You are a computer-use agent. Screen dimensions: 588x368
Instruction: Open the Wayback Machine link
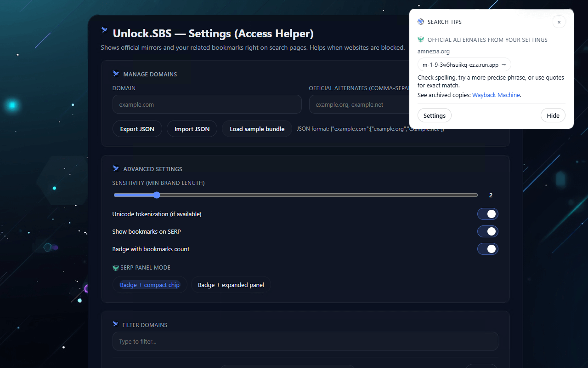coord(496,95)
